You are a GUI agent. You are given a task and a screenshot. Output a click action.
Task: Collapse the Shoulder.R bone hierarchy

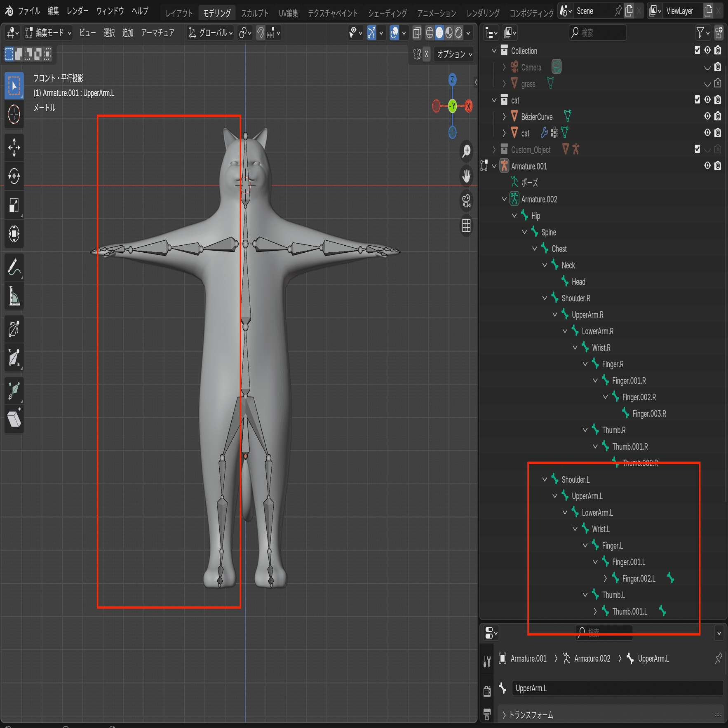click(x=545, y=298)
